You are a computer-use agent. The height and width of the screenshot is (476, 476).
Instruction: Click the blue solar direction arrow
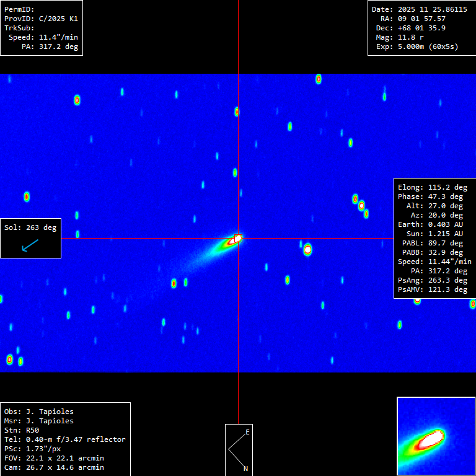point(29,246)
